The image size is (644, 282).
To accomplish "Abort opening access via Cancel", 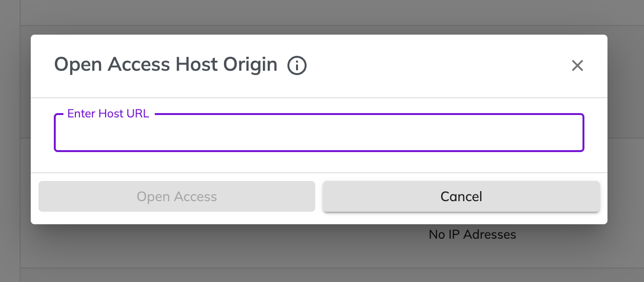I will pyautogui.click(x=461, y=196).
